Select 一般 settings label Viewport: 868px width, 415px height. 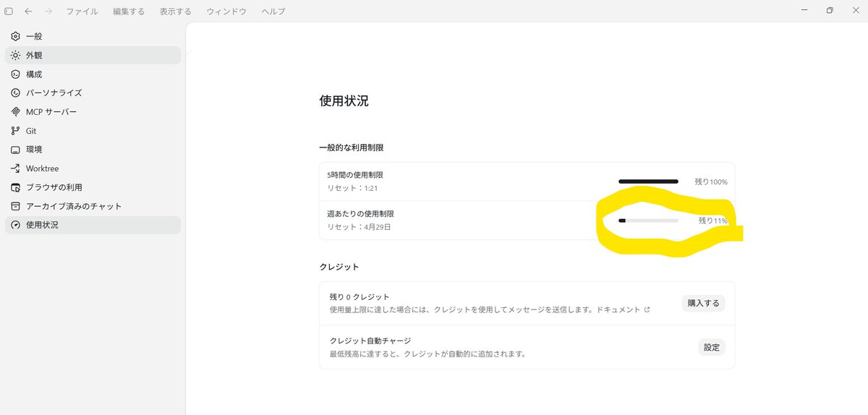(x=34, y=36)
